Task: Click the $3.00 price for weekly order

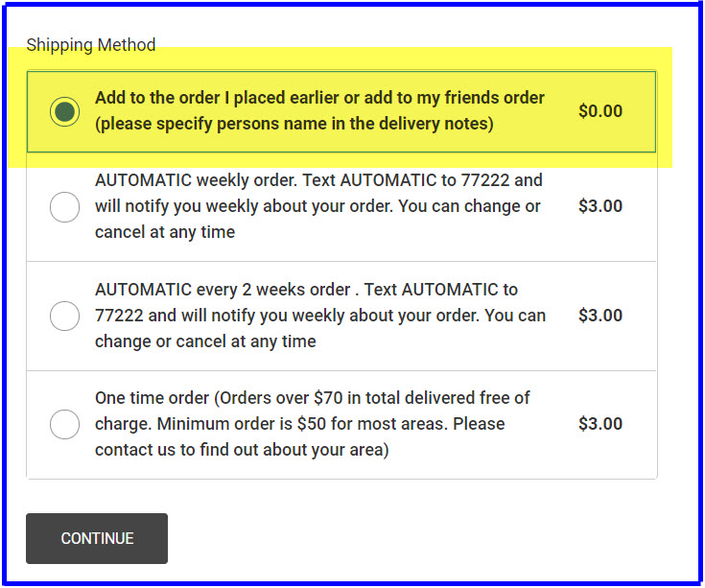Action: [600, 206]
